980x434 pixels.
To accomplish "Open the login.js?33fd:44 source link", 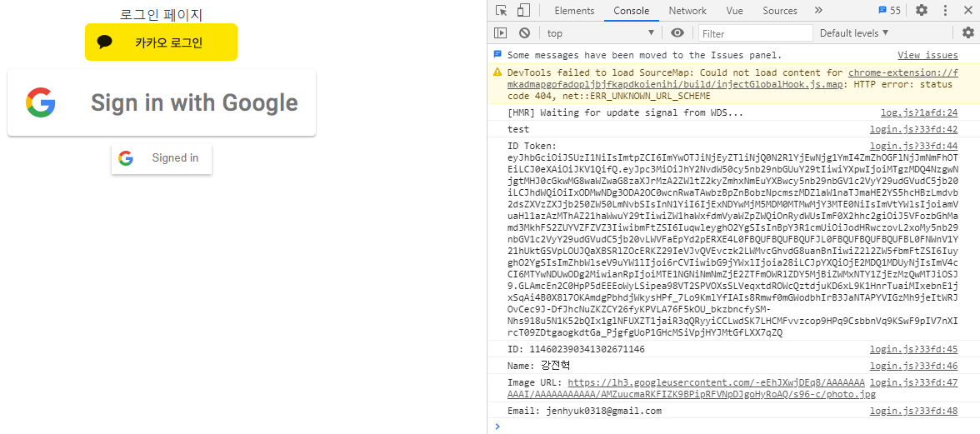I will (x=913, y=146).
